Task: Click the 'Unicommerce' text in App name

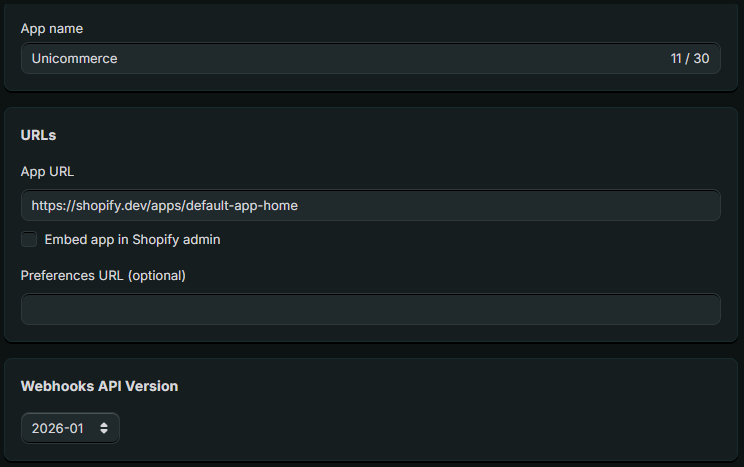Action: (74, 58)
